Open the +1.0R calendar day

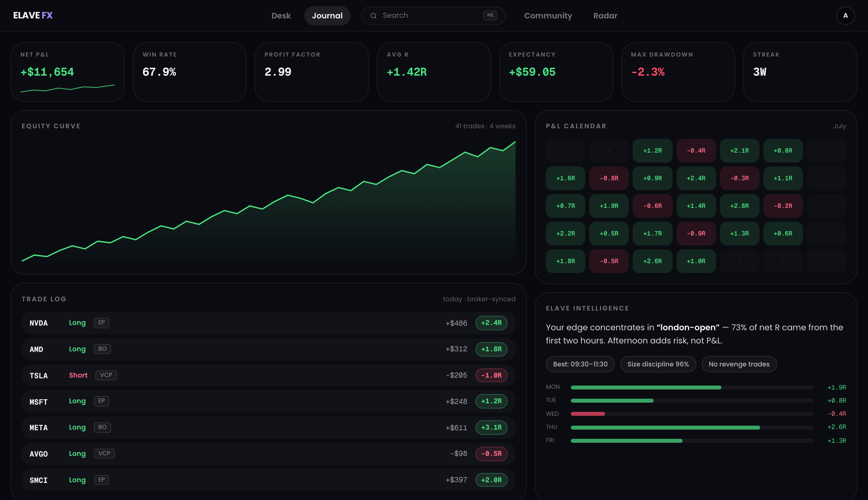click(x=696, y=261)
